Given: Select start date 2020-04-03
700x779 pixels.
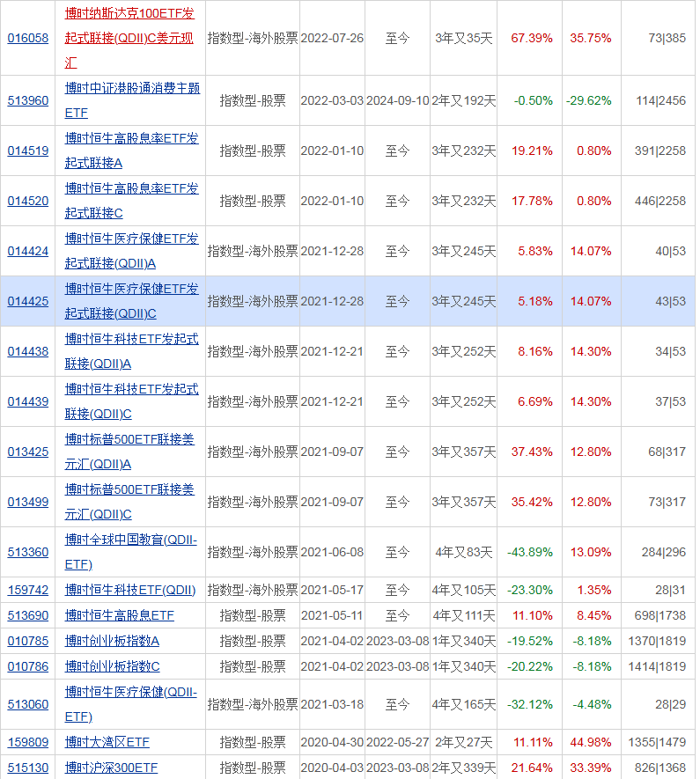Looking at the screenshot, I should point(332,768).
